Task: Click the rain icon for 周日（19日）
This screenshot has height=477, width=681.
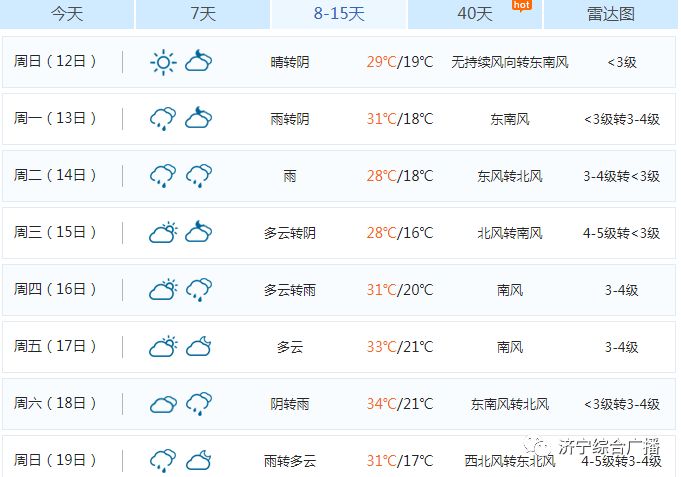Action: 163,461
